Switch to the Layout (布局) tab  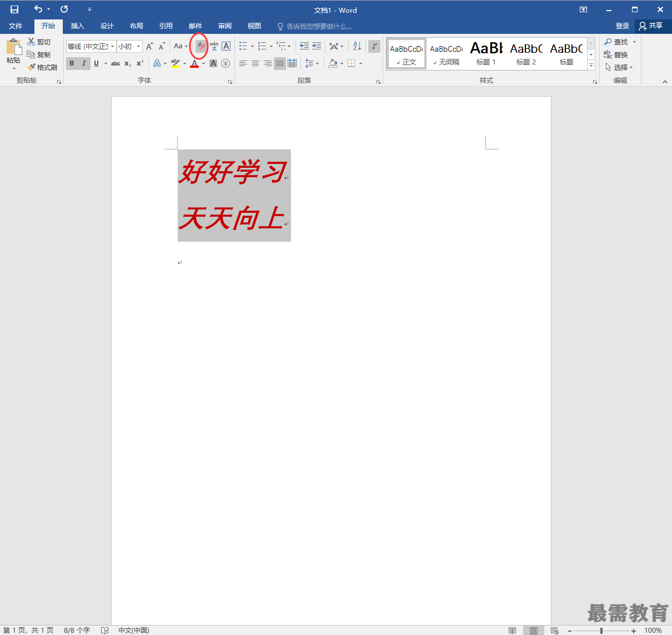point(137,26)
